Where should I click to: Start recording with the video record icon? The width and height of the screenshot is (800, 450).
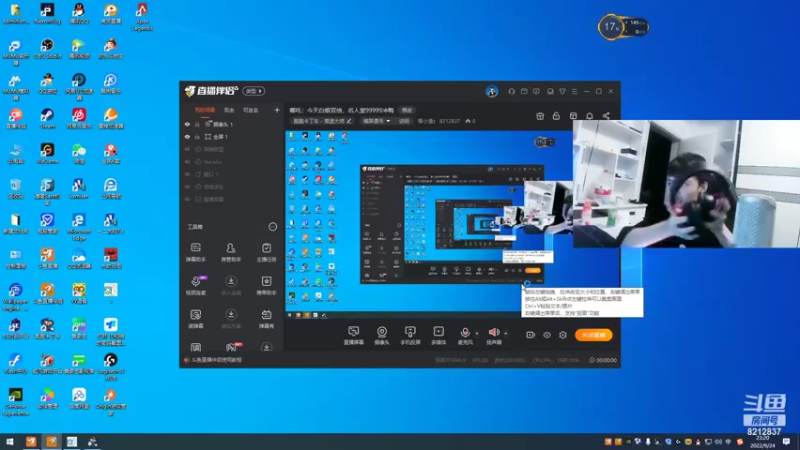(531, 335)
